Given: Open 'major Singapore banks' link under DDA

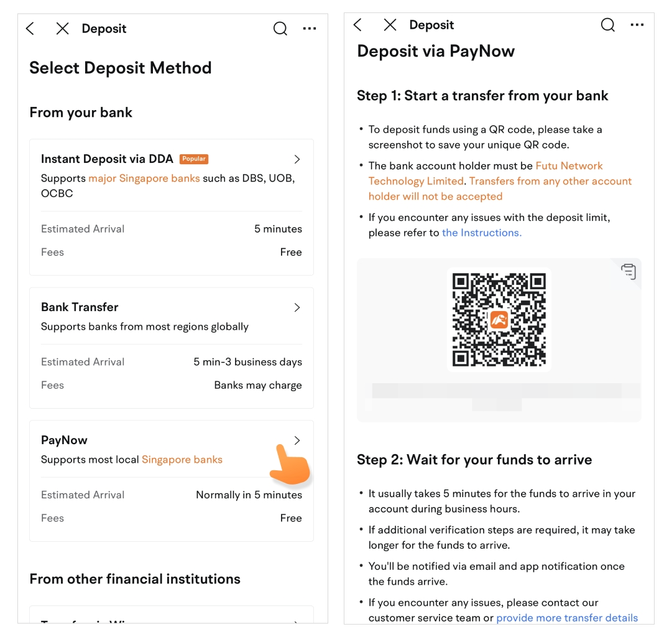Looking at the screenshot, I should coord(144,179).
